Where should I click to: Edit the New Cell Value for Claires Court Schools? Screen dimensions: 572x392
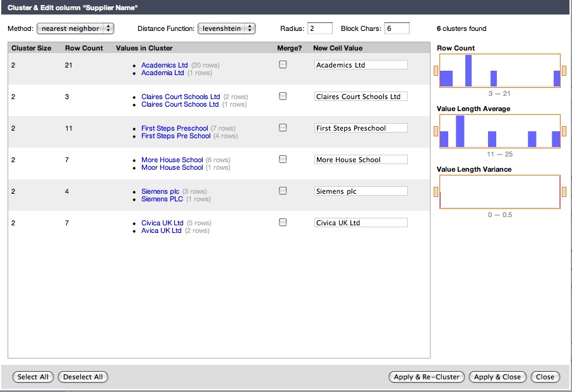(360, 97)
